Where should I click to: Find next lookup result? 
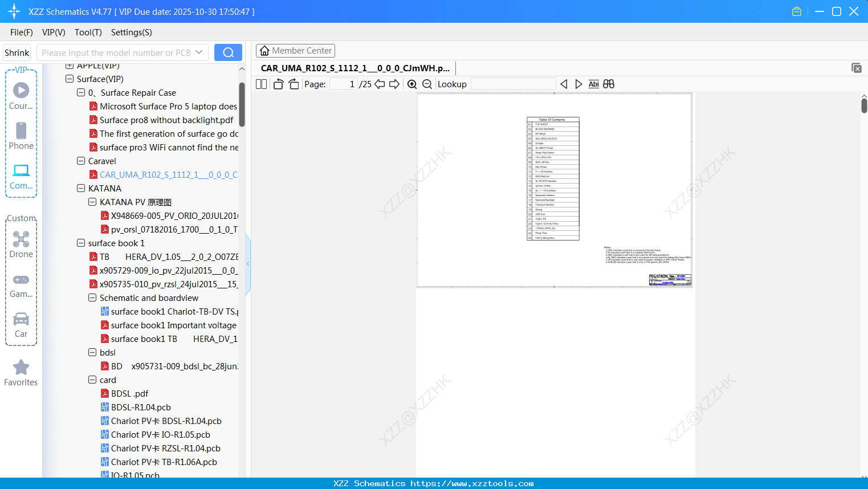(x=578, y=84)
